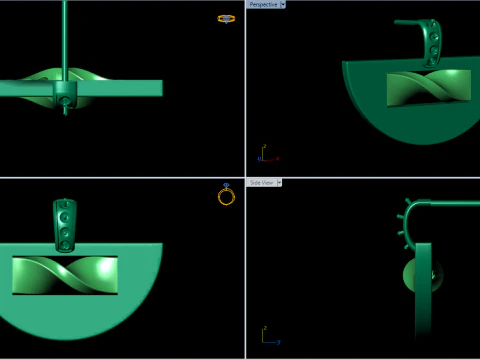Viewport: 480px width, 360px height.
Task: Click the Perspective viewport title label
Action: pos(263,5)
